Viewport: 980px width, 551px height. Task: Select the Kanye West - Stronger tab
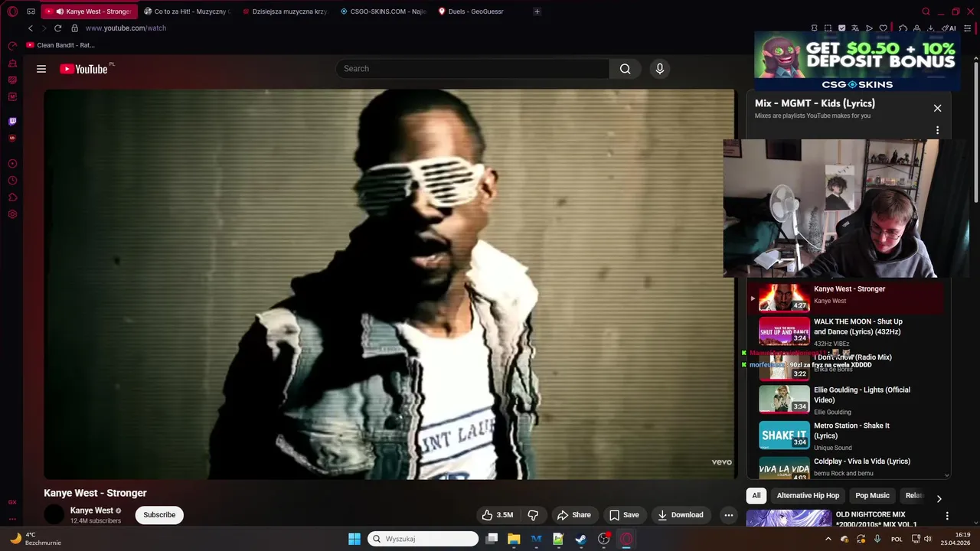click(x=90, y=11)
